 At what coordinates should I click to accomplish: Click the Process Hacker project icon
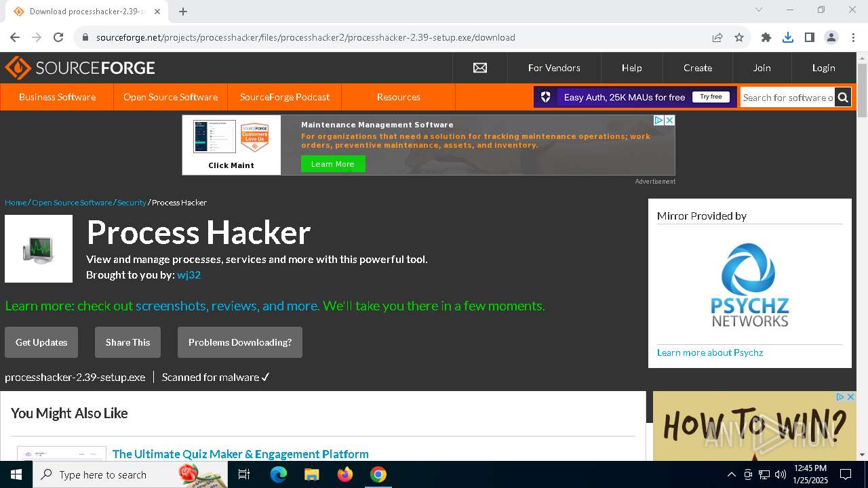(x=39, y=249)
